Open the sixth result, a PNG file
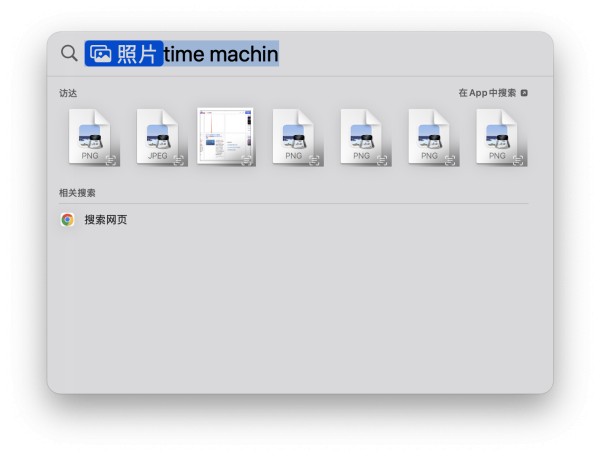 pos(434,137)
